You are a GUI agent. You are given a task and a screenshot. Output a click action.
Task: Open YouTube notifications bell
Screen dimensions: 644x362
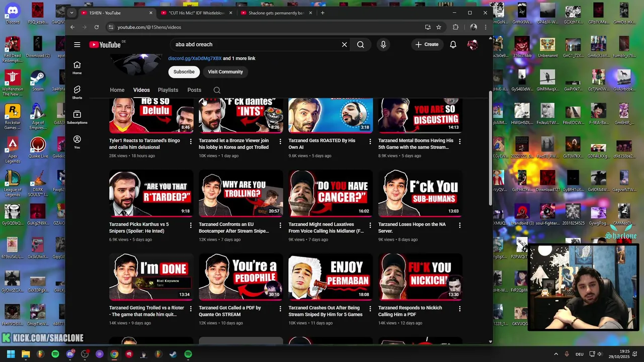(x=453, y=45)
